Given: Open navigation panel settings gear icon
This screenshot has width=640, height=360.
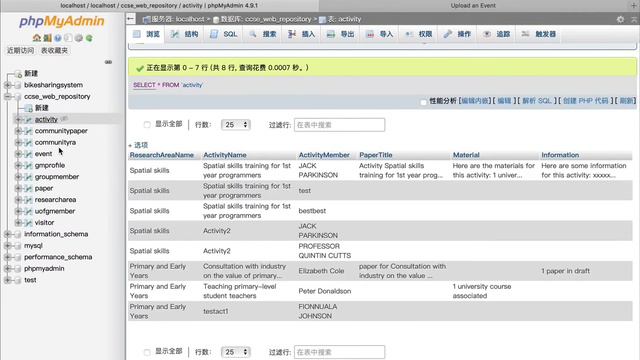Looking at the screenshot, I should (79, 38).
